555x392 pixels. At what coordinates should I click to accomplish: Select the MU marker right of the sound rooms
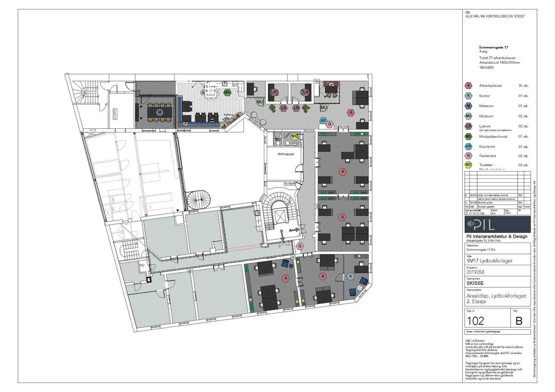click(324, 107)
